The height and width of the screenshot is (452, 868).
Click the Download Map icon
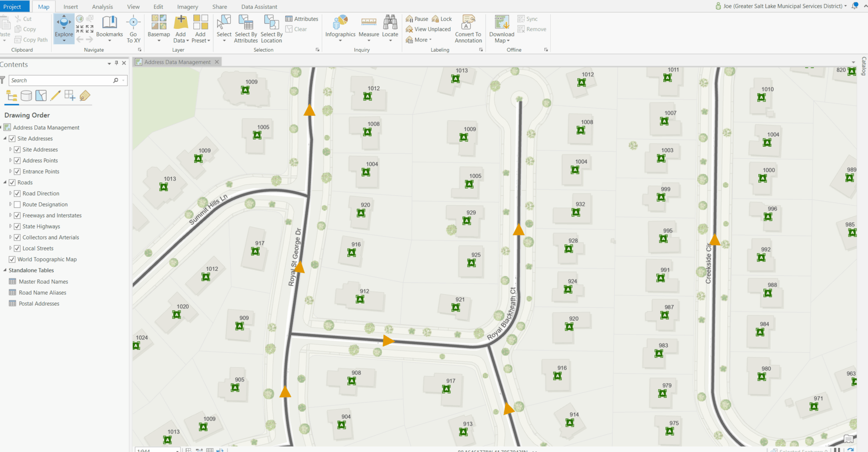pos(502,22)
